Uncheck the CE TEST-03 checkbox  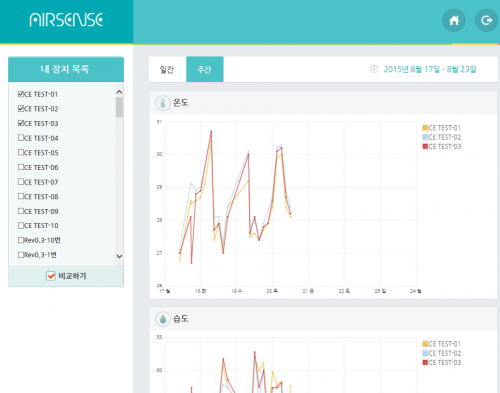[21, 123]
